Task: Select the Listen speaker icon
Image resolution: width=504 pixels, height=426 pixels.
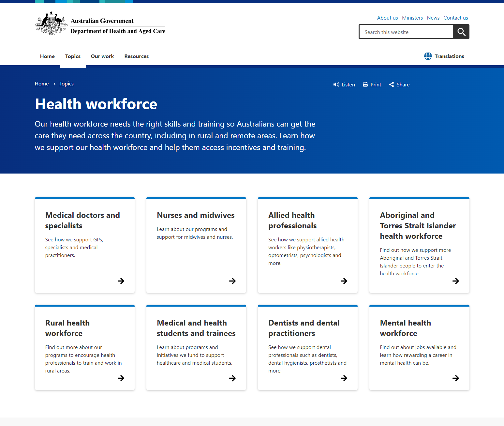Action: coord(336,84)
